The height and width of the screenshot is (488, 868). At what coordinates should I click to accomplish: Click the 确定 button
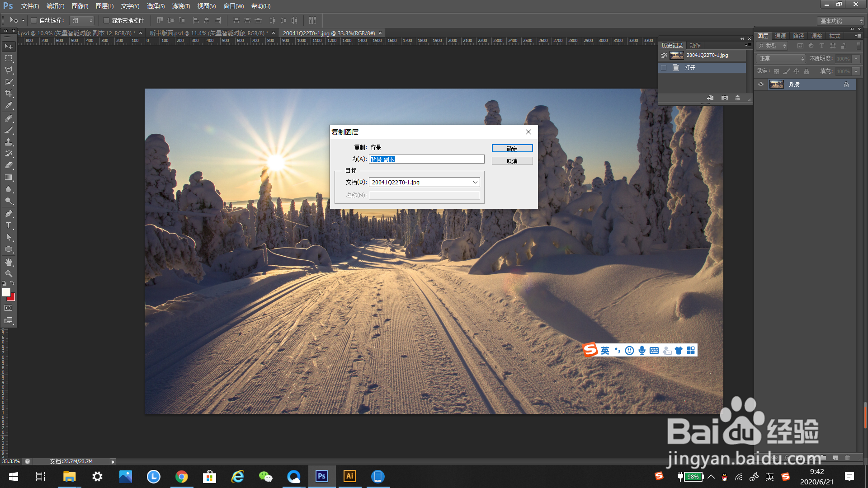[512, 148]
